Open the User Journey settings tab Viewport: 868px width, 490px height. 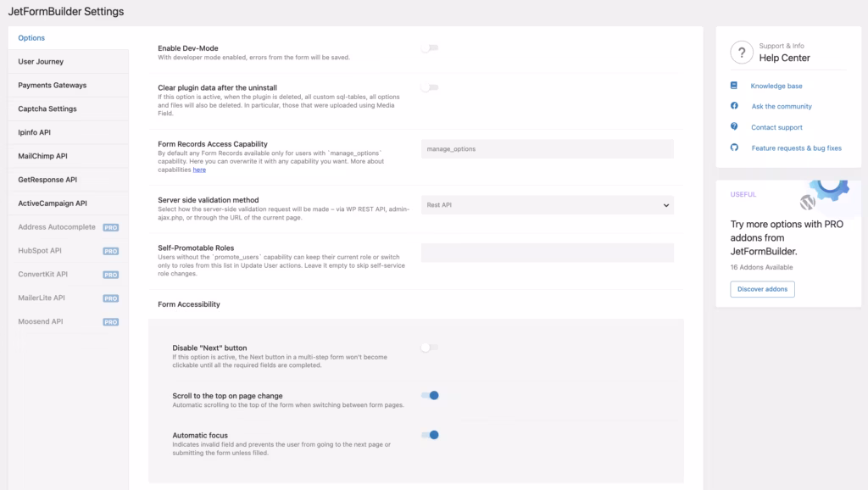point(68,61)
